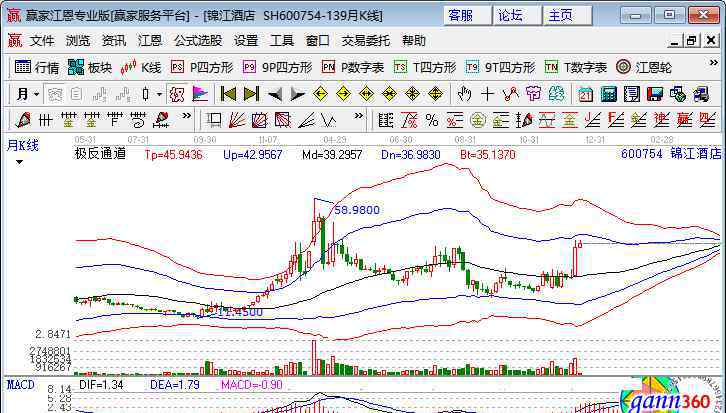
Task: Select the red fan lines tool
Action: pos(237,120)
